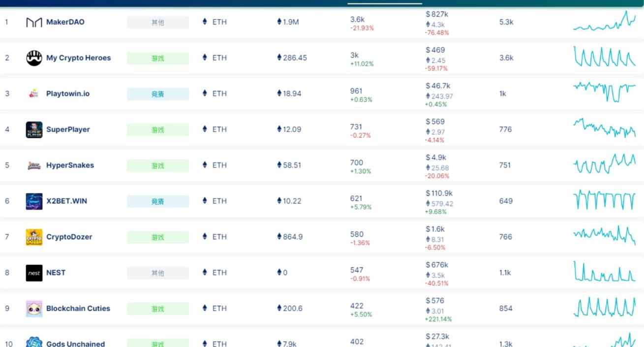The image size is (644, 347).
Task: Click the 游戏 tag for Blockchain Cuties
Action: [x=158, y=309]
